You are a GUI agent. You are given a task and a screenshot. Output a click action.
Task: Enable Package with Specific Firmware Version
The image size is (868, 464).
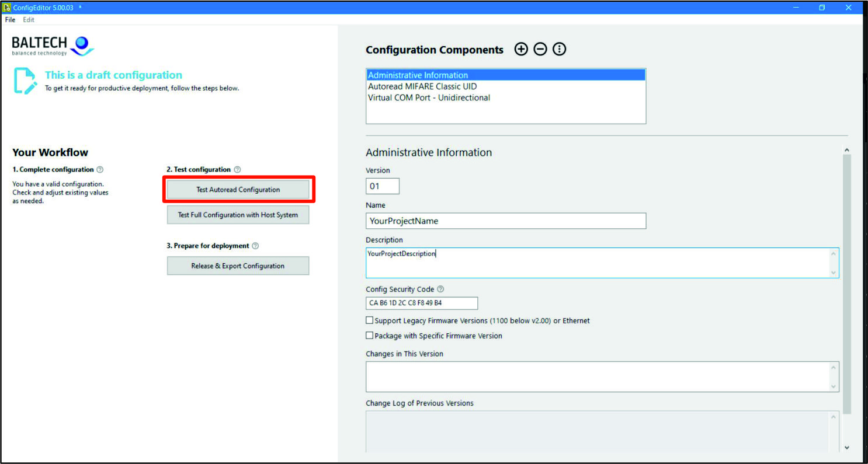click(369, 336)
